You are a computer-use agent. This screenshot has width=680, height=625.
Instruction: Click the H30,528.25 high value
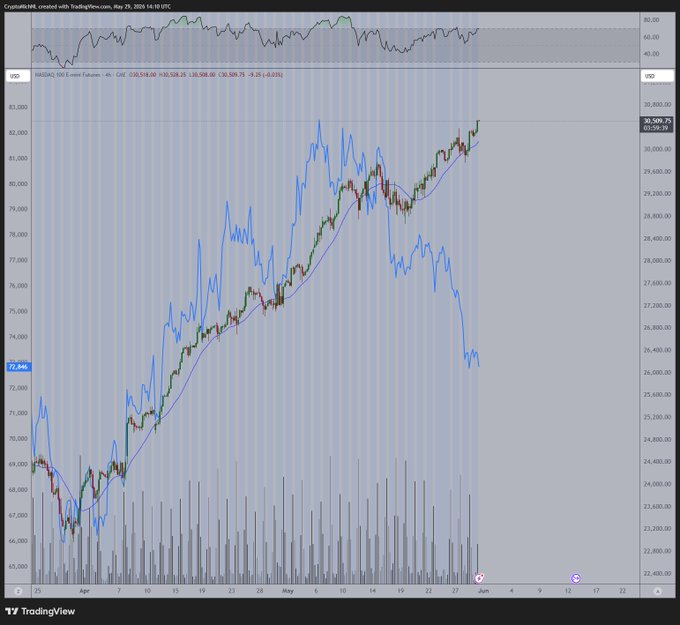(x=172, y=75)
